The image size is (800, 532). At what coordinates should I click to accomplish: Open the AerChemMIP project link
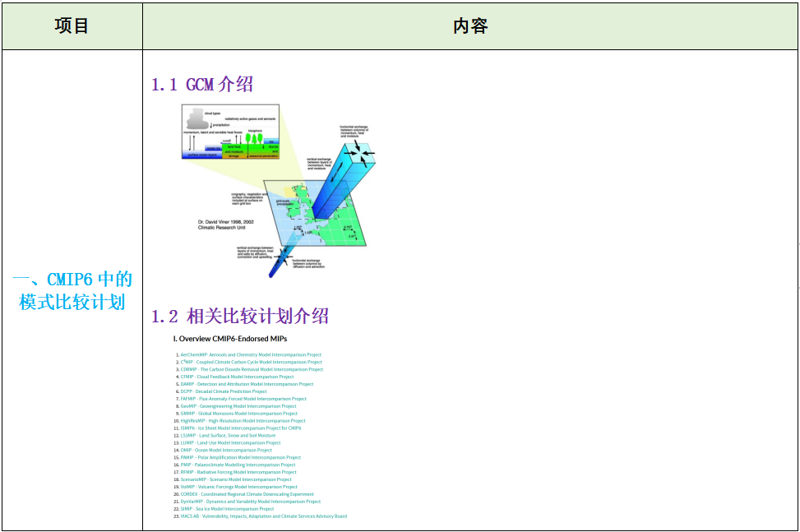(x=247, y=355)
